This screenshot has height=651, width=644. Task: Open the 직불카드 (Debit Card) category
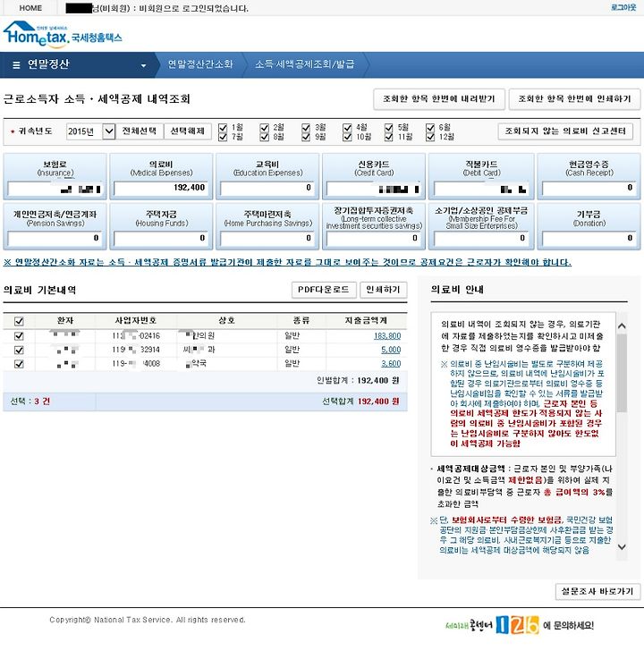pos(481,176)
